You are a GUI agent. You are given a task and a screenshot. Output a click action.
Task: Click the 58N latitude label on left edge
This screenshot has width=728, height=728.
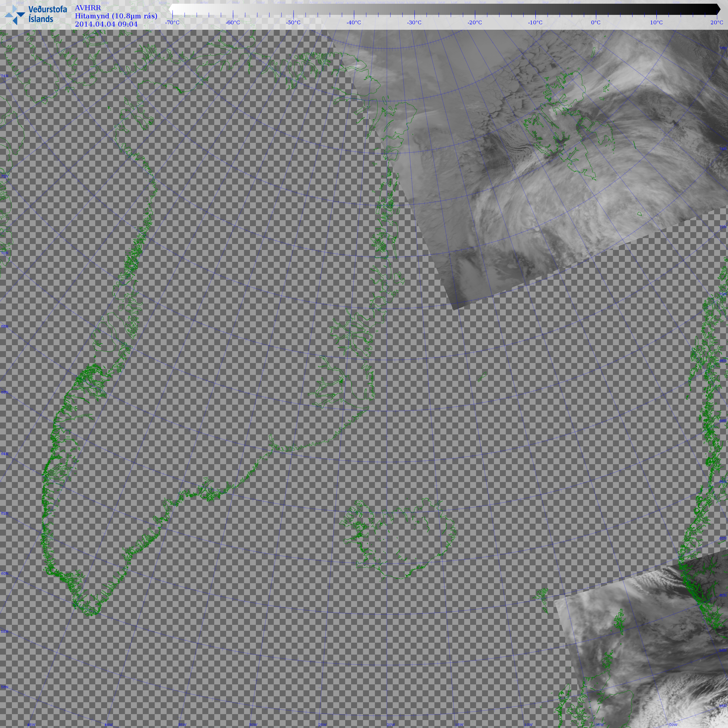click(x=4, y=632)
